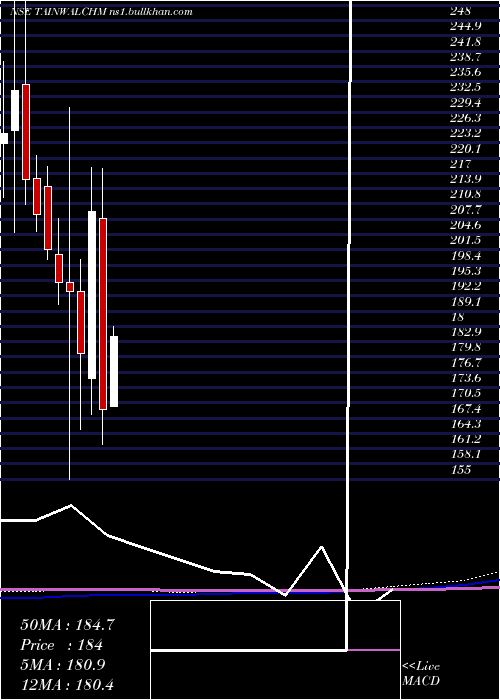Click the 173.6 price axis label
This screenshot has width=500, height=700.
(x=465, y=378)
